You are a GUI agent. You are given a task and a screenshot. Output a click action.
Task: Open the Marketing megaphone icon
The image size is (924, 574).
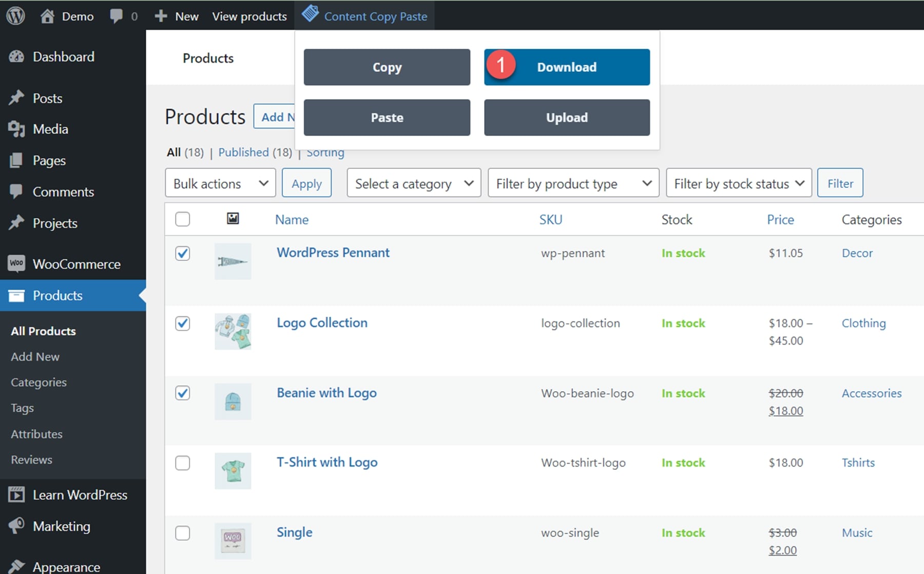[x=16, y=526]
